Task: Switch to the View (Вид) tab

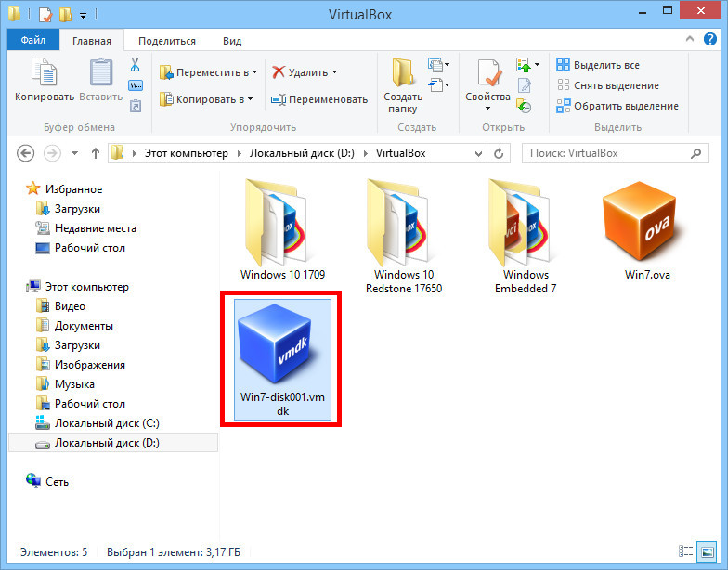Action: pos(232,41)
